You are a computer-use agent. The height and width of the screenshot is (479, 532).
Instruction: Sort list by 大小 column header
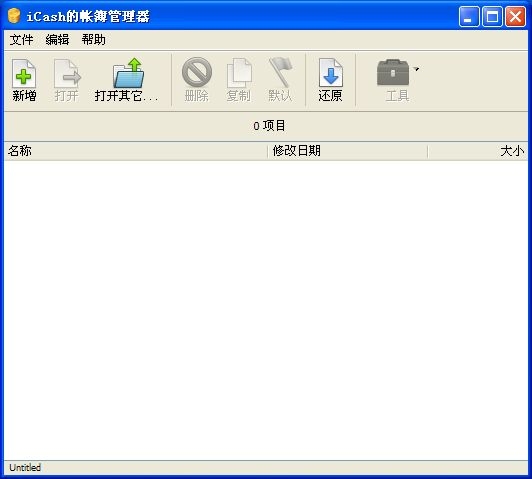478,151
